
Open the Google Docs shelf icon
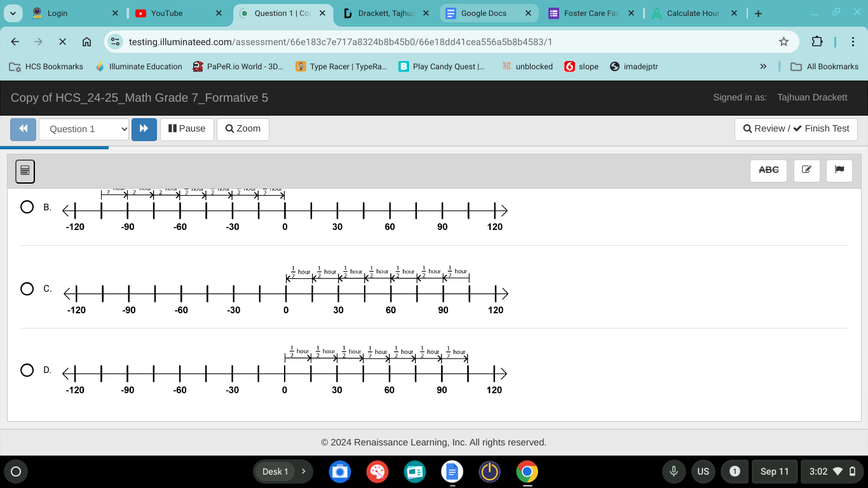pyautogui.click(x=452, y=471)
